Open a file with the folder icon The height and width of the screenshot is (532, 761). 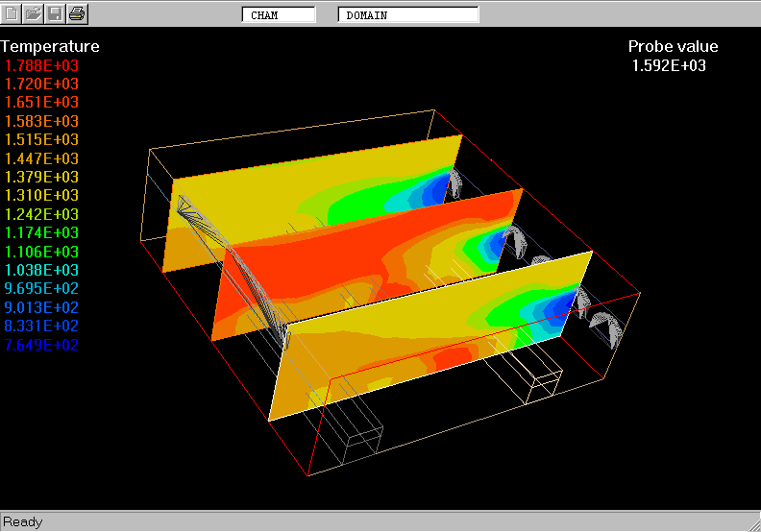(x=34, y=13)
